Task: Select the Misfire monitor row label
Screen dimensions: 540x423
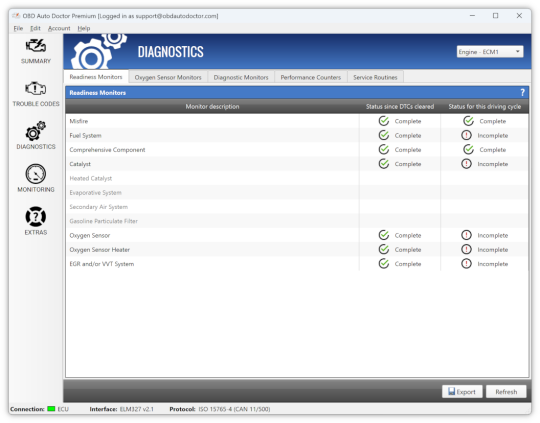Action: [x=79, y=121]
